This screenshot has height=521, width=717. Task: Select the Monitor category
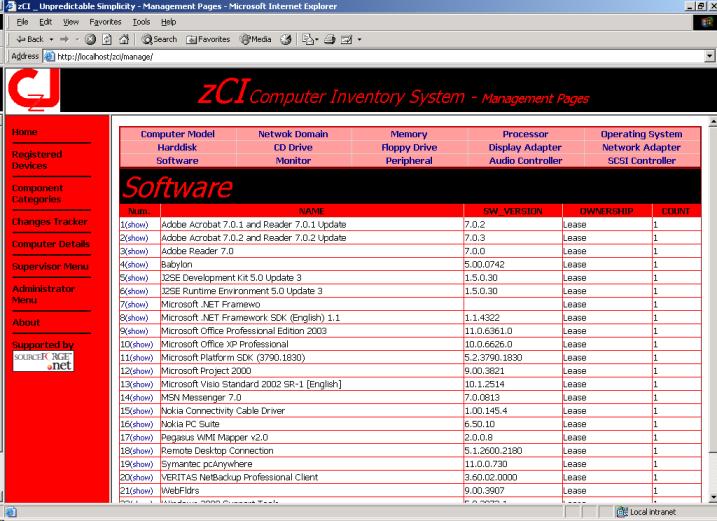[293, 161]
